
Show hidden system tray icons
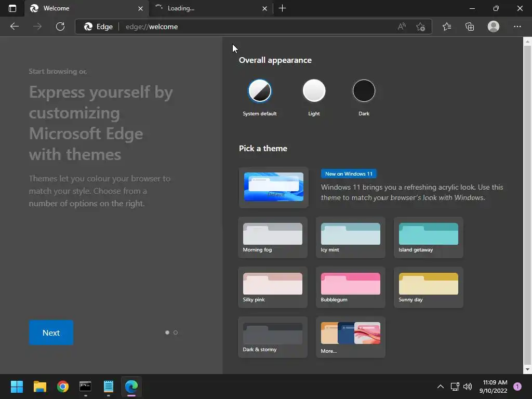point(441,387)
